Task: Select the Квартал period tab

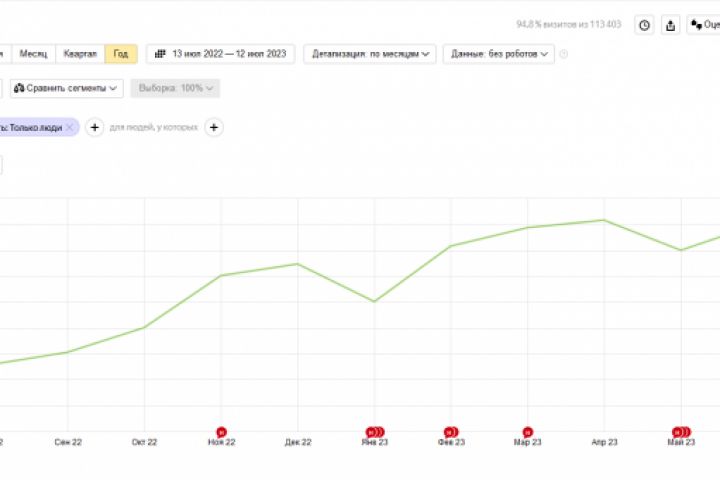Action: [x=80, y=54]
